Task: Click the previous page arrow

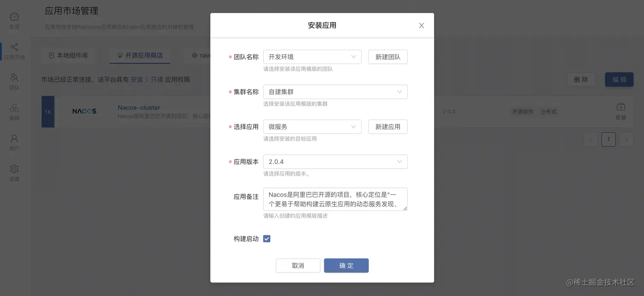Action: click(x=591, y=139)
